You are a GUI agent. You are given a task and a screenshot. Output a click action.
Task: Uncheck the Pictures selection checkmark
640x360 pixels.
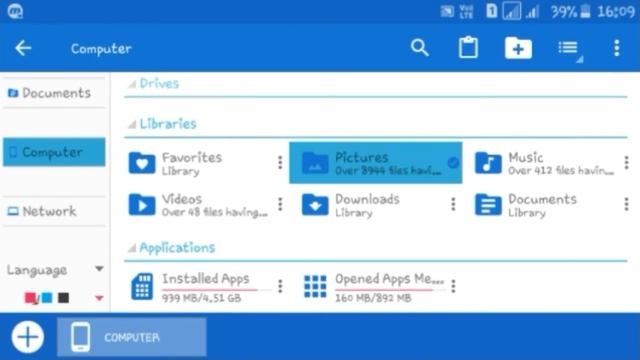tap(453, 162)
